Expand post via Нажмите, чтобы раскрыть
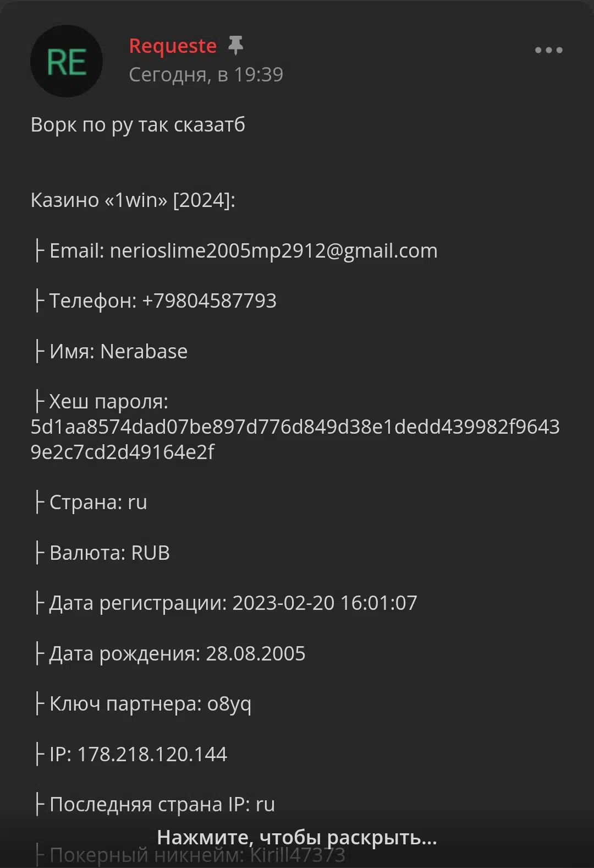Screen dimensions: 594x868 (297, 837)
